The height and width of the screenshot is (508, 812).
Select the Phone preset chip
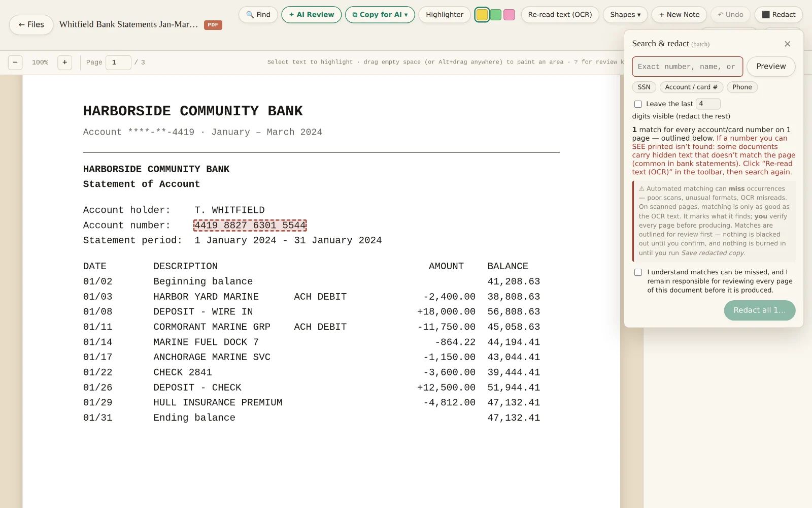coord(742,87)
